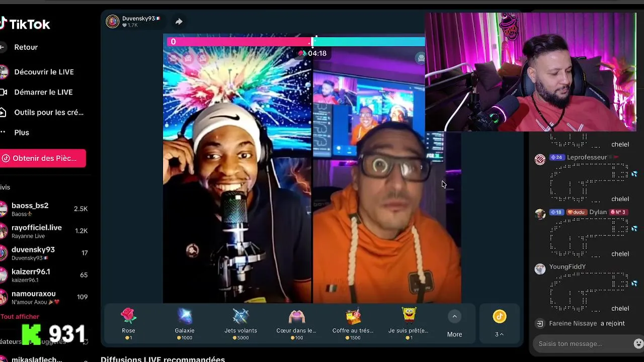
Task: Send a Jets volants gift
Action: pos(240,323)
